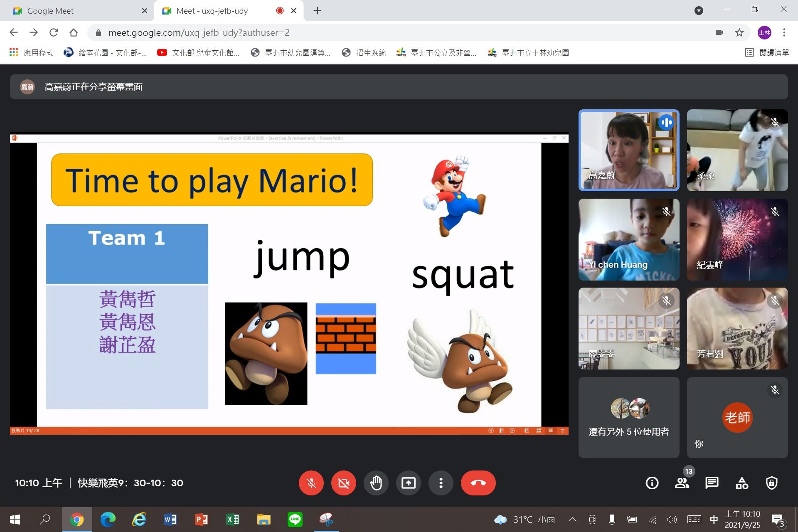Screen dimensions: 798x532
Task: Expand hidden system tray icons chevron
Action: click(x=572, y=519)
